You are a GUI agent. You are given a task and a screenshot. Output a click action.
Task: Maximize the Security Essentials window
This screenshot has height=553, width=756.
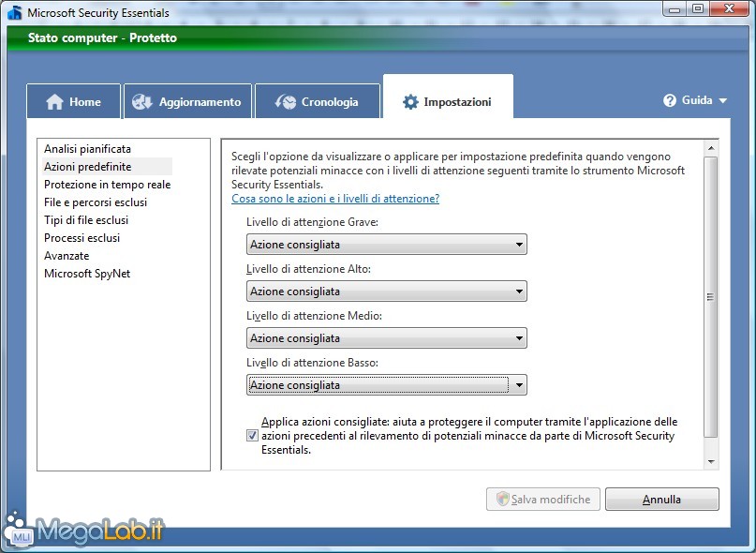click(x=697, y=8)
